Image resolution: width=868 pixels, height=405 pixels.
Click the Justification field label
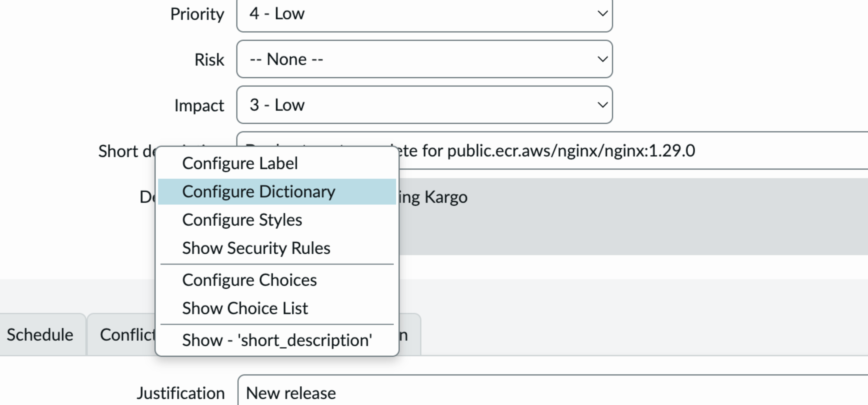pyautogui.click(x=181, y=394)
